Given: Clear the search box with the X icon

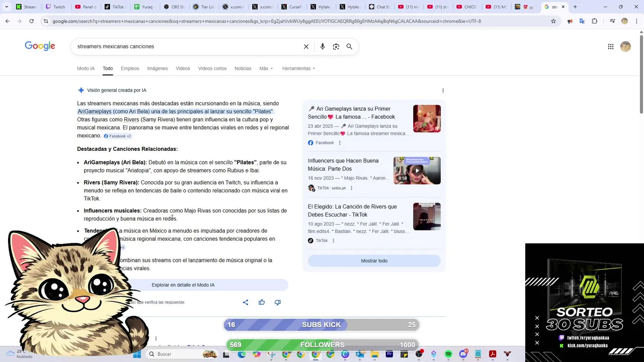Looking at the screenshot, I should [x=306, y=46].
